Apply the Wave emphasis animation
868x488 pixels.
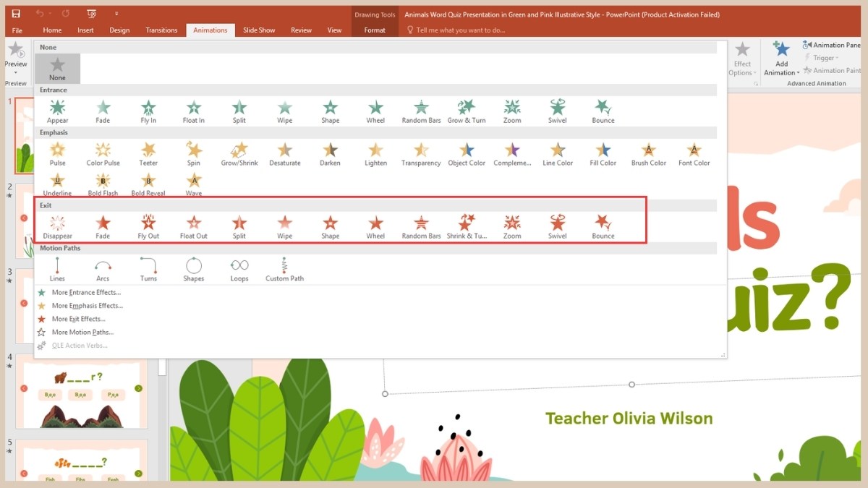pyautogui.click(x=193, y=182)
